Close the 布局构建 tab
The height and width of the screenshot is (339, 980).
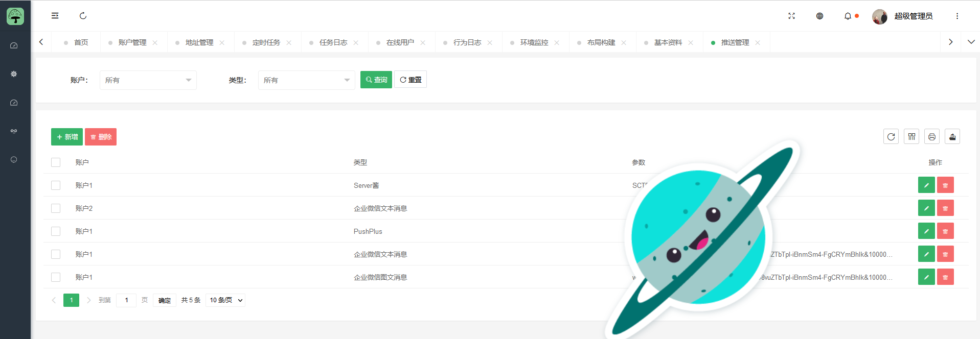[x=624, y=42]
